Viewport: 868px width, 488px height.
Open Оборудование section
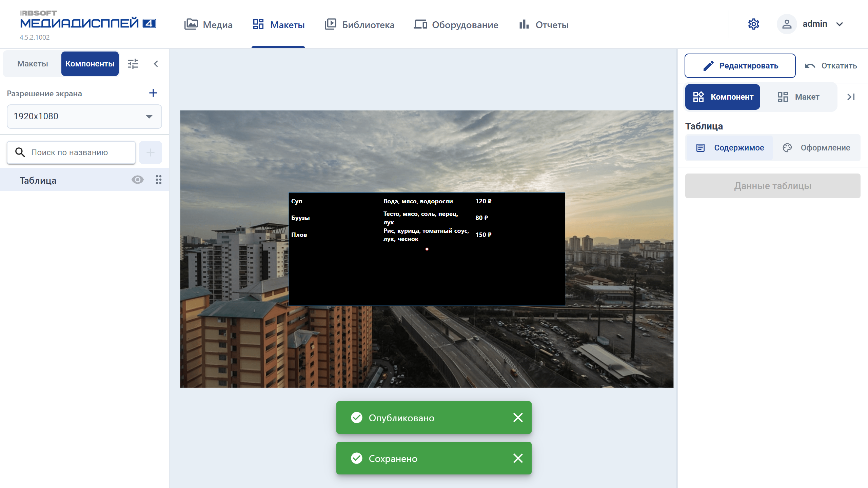(456, 24)
